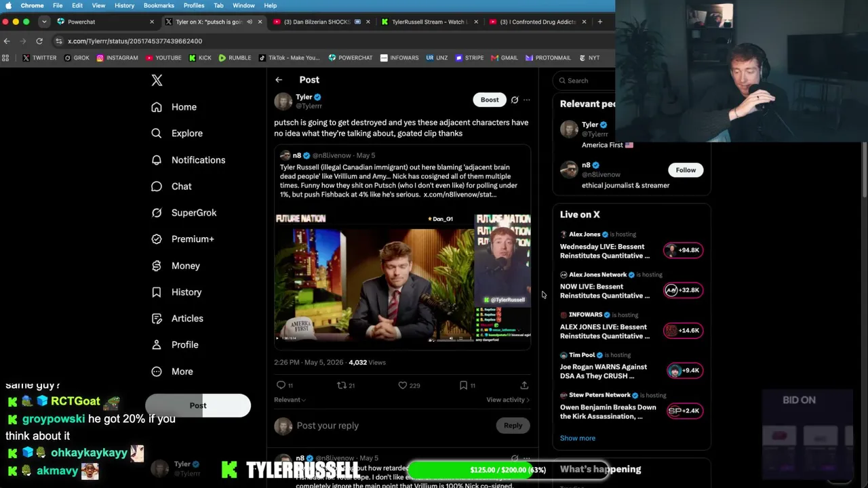This screenshot has height=488, width=868.
Task: Switch to the TylerRussell Stream tab
Action: click(429, 22)
